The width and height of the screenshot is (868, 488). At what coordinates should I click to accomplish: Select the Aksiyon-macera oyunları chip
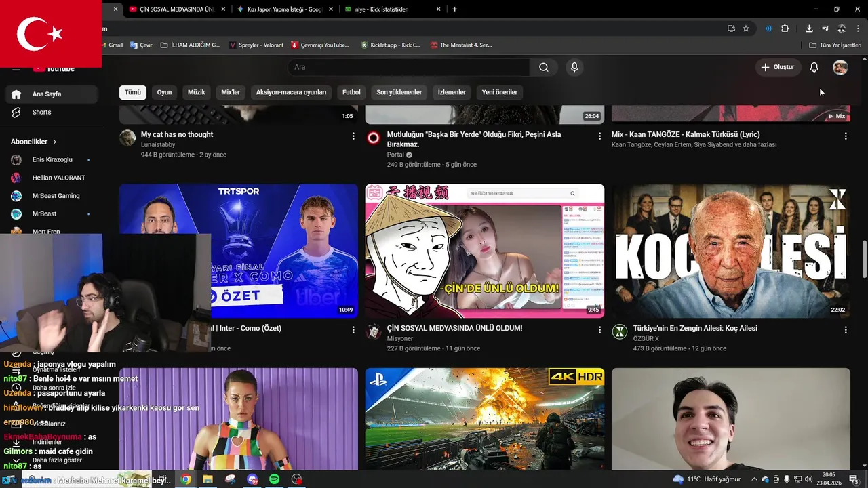292,92
